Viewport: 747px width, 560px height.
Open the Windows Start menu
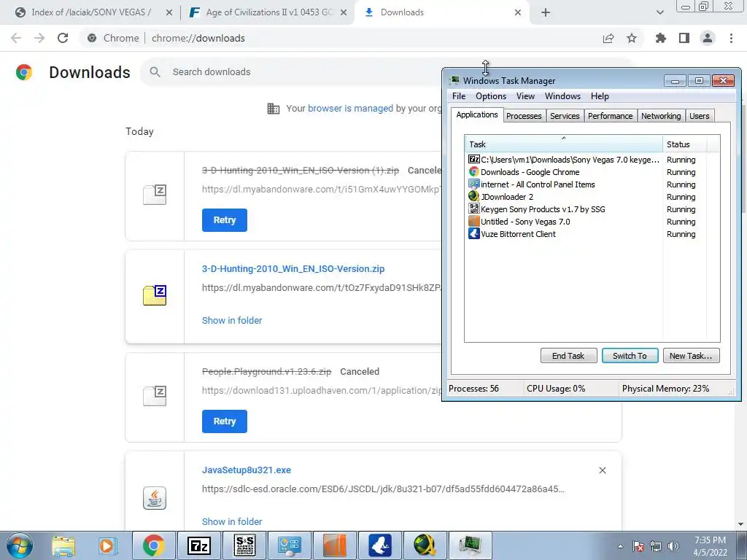[x=20, y=545]
